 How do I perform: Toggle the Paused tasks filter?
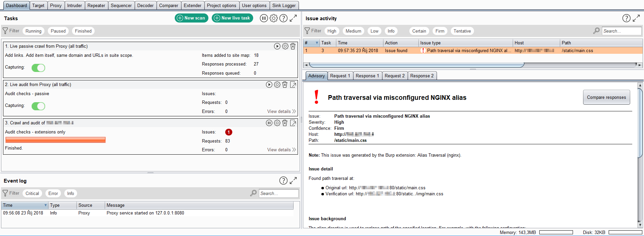(58, 31)
